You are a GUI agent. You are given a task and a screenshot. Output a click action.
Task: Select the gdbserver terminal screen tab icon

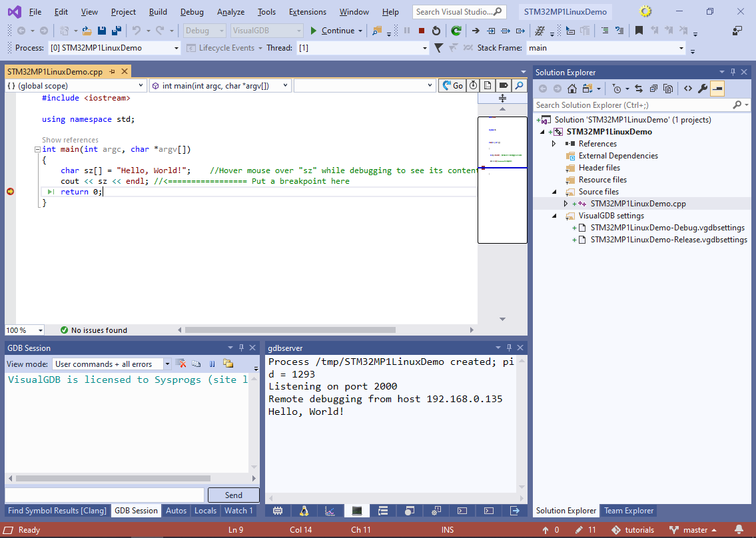[x=357, y=511]
